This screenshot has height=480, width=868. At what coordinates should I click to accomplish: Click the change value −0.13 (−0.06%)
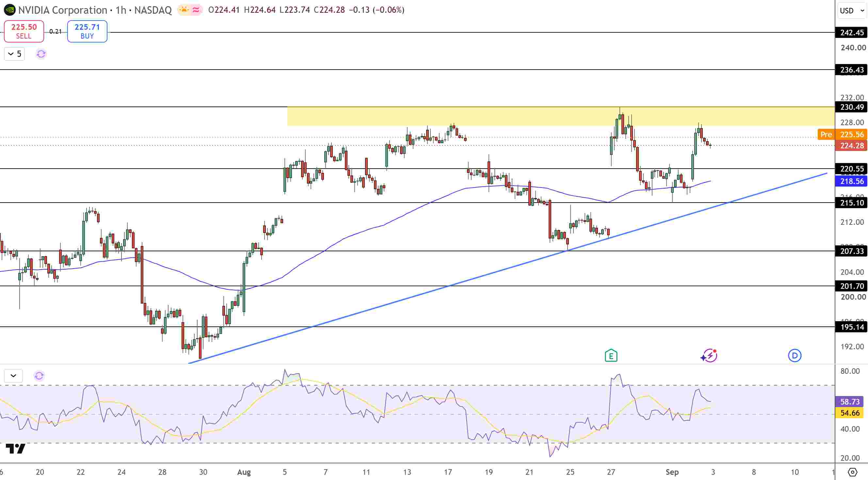[x=377, y=10]
